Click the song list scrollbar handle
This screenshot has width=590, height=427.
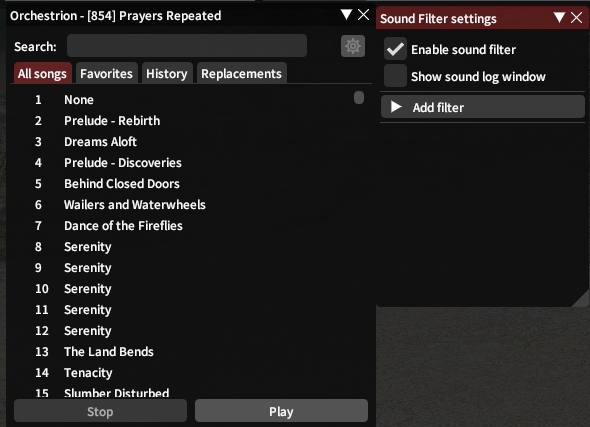(x=359, y=97)
